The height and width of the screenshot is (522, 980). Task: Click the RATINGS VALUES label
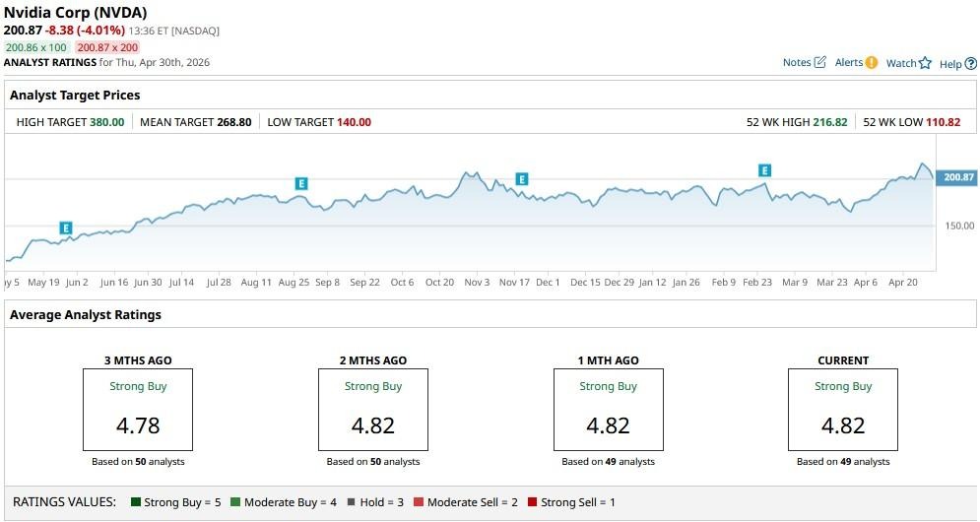click(64, 502)
